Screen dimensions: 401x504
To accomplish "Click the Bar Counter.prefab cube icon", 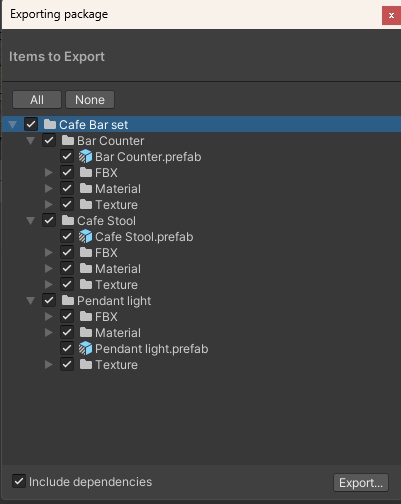I will click(85, 156).
